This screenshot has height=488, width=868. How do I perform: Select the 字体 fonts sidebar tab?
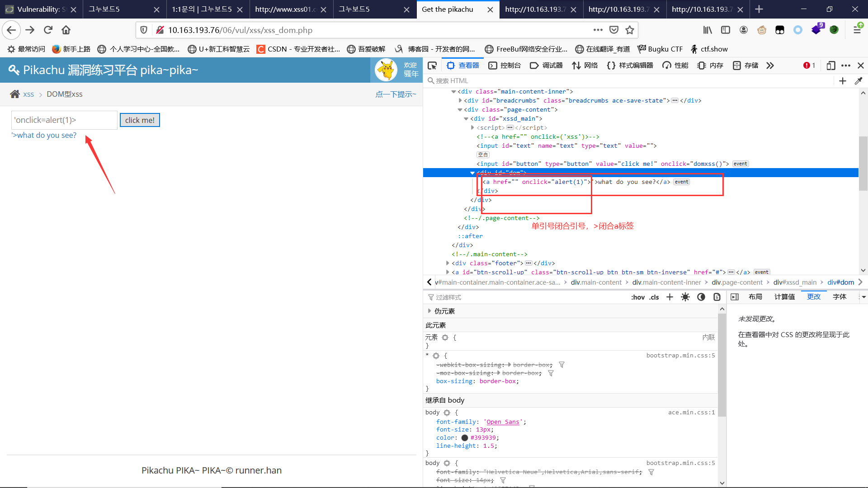pyautogui.click(x=840, y=297)
